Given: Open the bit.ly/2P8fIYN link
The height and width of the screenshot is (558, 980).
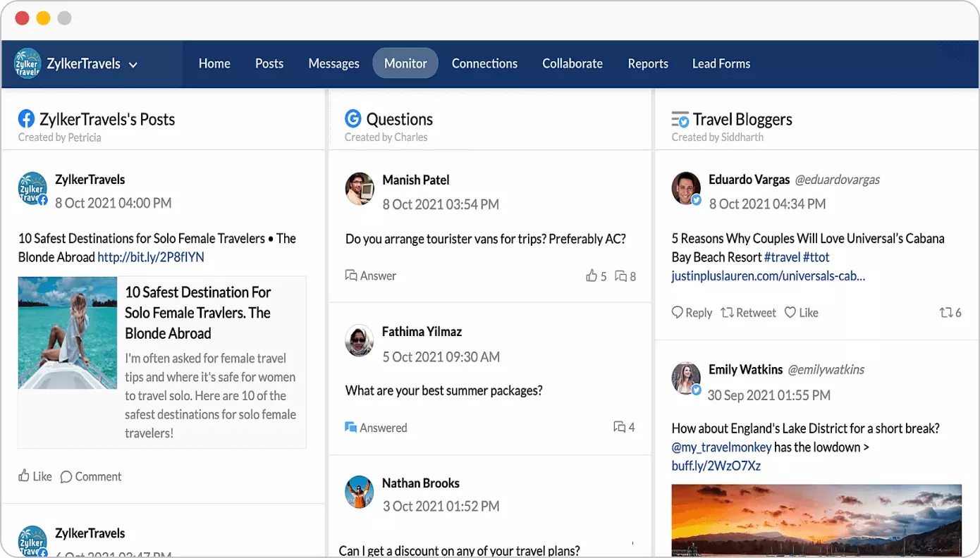Looking at the screenshot, I should pos(151,257).
